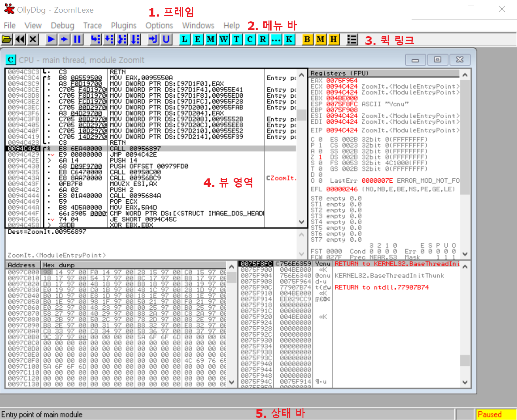Click stack pane scrollbar up arrow
This screenshot has width=517, height=420.
tap(465, 266)
